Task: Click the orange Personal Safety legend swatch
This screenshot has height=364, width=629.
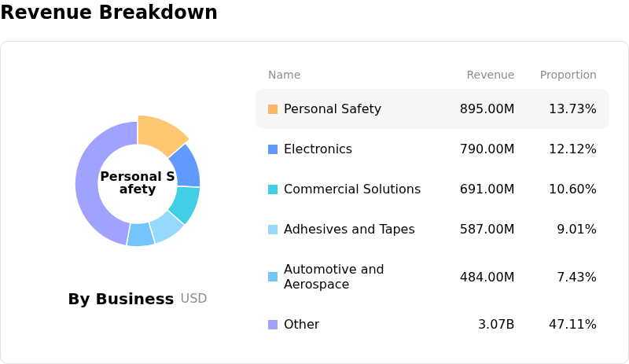Action: [273, 109]
